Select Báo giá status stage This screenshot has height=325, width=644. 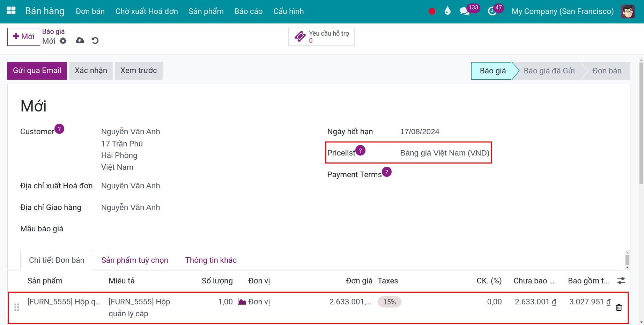493,71
